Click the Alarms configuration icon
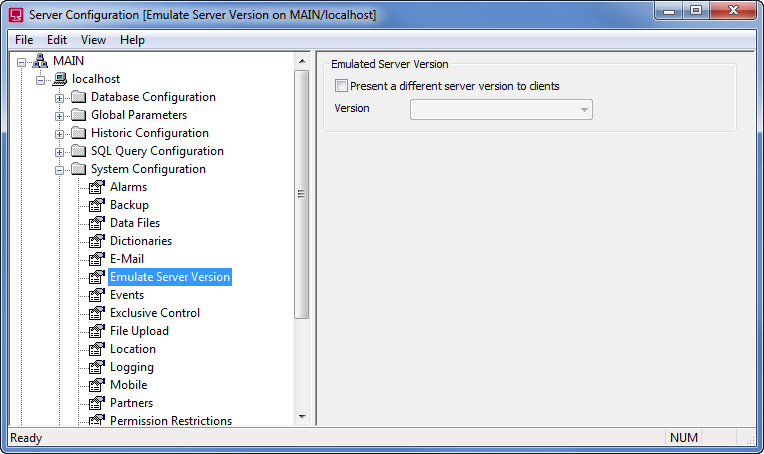 click(x=97, y=187)
